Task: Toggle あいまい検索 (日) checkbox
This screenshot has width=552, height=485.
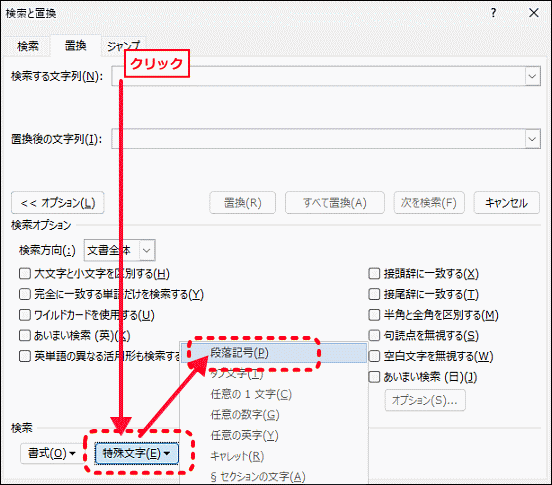Action: click(374, 377)
